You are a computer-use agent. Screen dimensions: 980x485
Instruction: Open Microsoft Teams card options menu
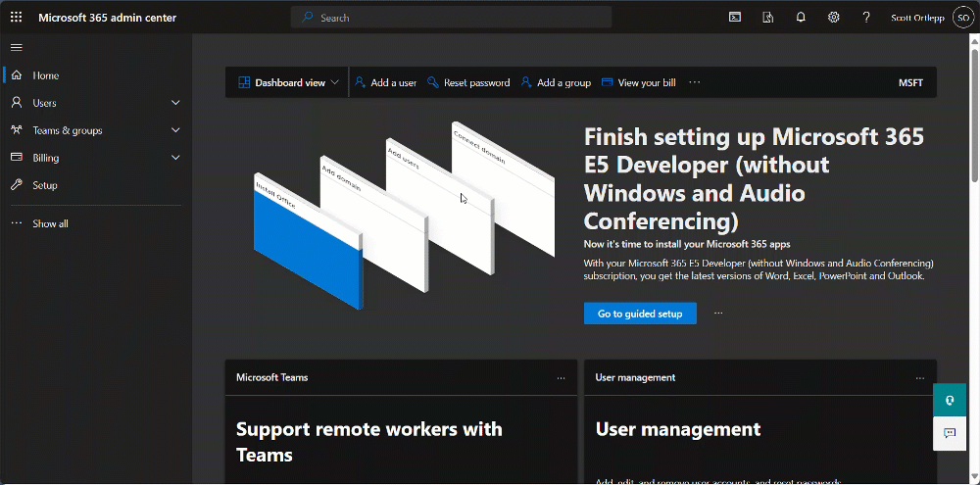click(562, 378)
